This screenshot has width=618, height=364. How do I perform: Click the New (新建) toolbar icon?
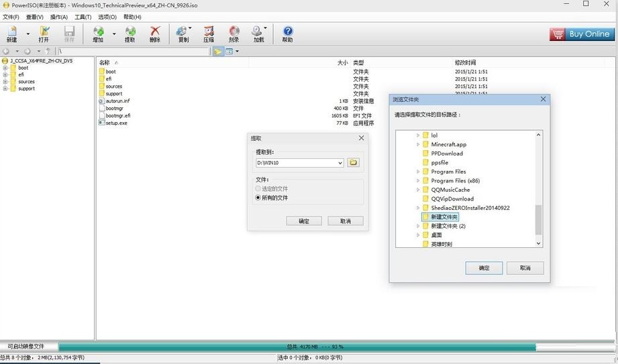pyautogui.click(x=12, y=34)
